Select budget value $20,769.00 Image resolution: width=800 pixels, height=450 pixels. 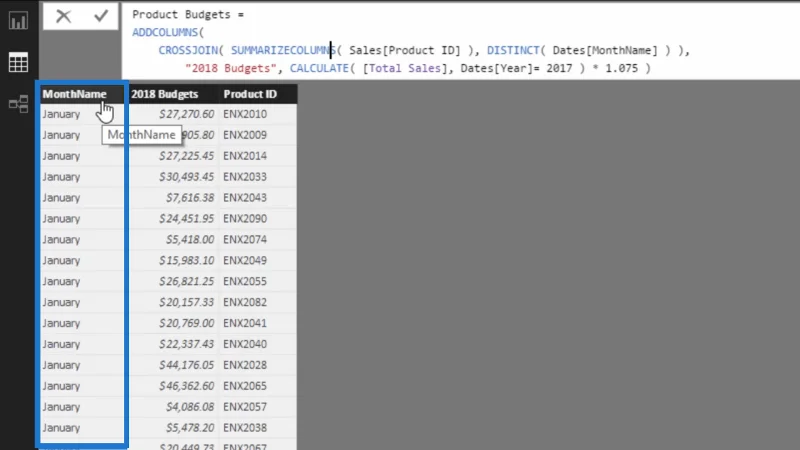(x=186, y=323)
